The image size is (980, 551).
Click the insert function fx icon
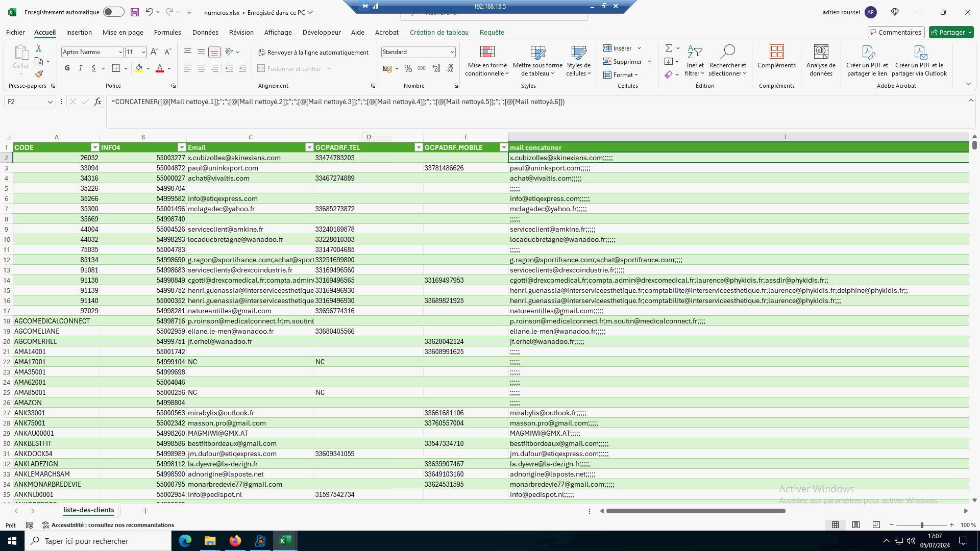(x=97, y=102)
